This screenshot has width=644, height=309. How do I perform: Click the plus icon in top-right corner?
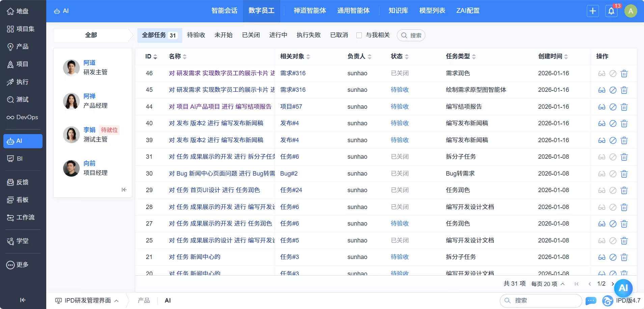click(593, 11)
